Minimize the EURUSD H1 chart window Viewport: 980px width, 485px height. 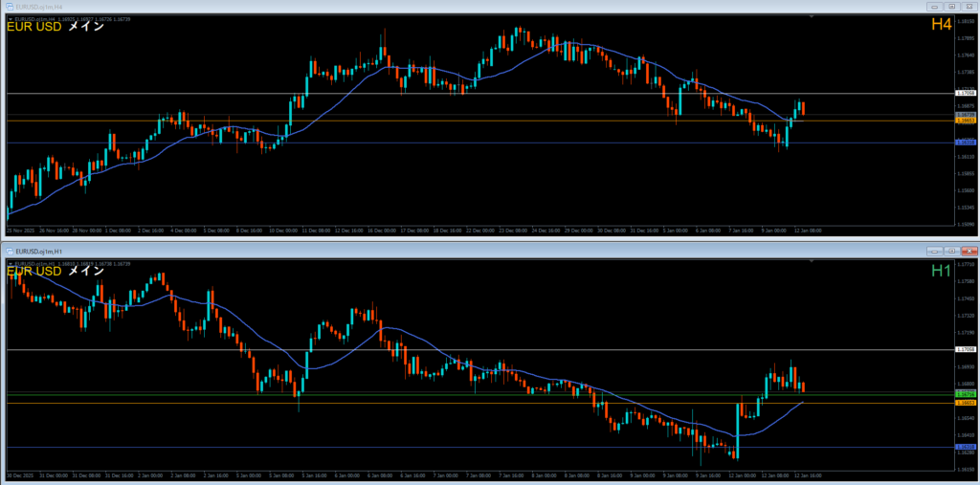pyautogui.click(x=935, y=249)
